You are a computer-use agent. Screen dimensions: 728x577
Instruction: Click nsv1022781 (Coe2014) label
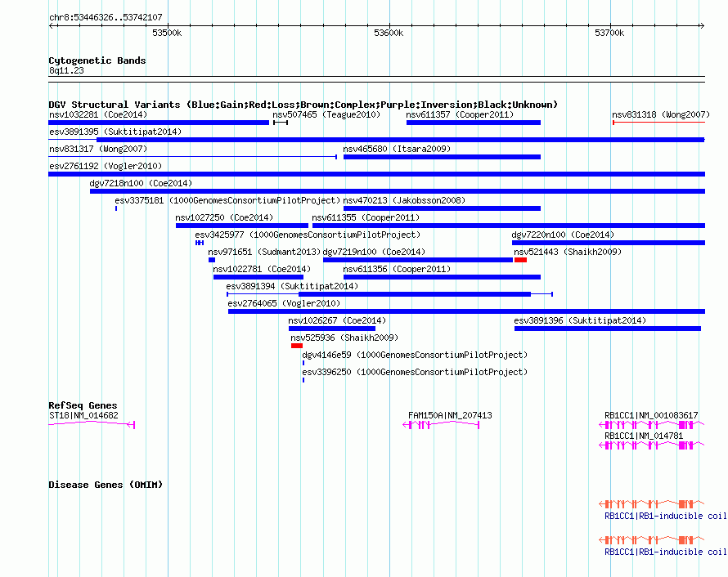(x=262, y=269)
